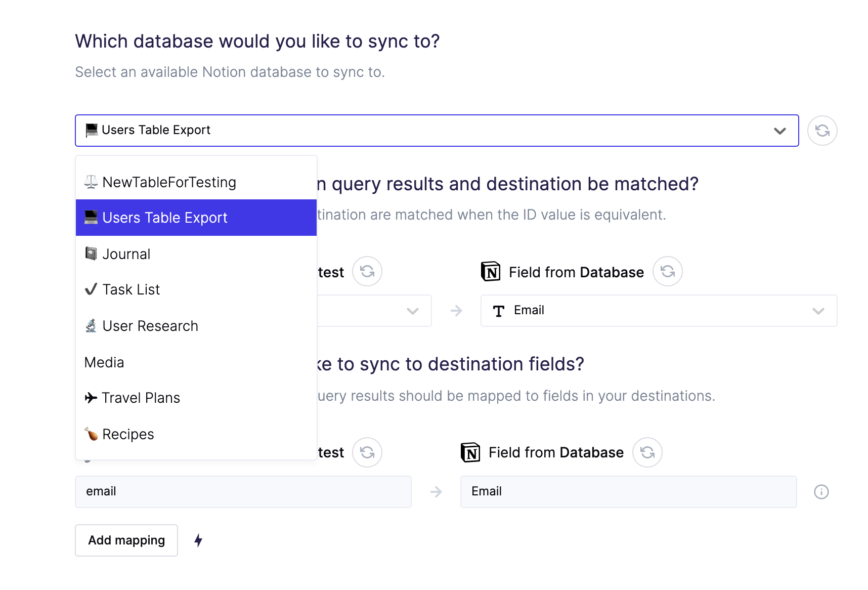Click the microscope icon beside User Research
Image resolution: width=868 pixels, height=590 pixels.
[x=91, y=325]
